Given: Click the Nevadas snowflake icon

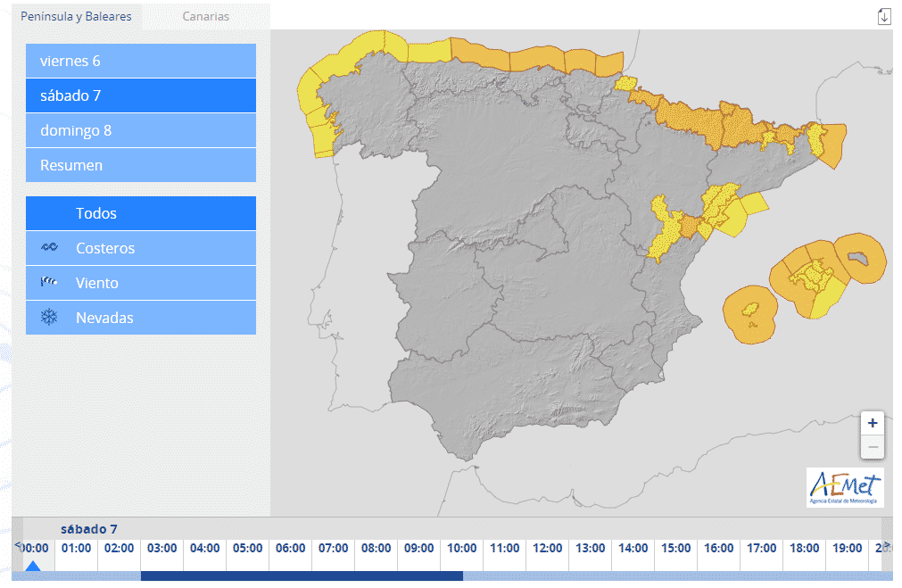Looking at the screenshot, I should coord(50,318).
